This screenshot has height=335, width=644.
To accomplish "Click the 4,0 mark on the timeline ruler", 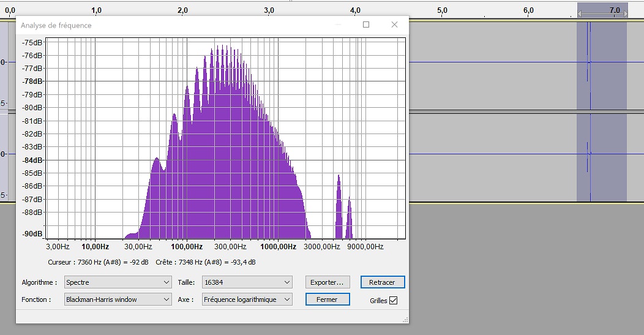I will 355,10.
